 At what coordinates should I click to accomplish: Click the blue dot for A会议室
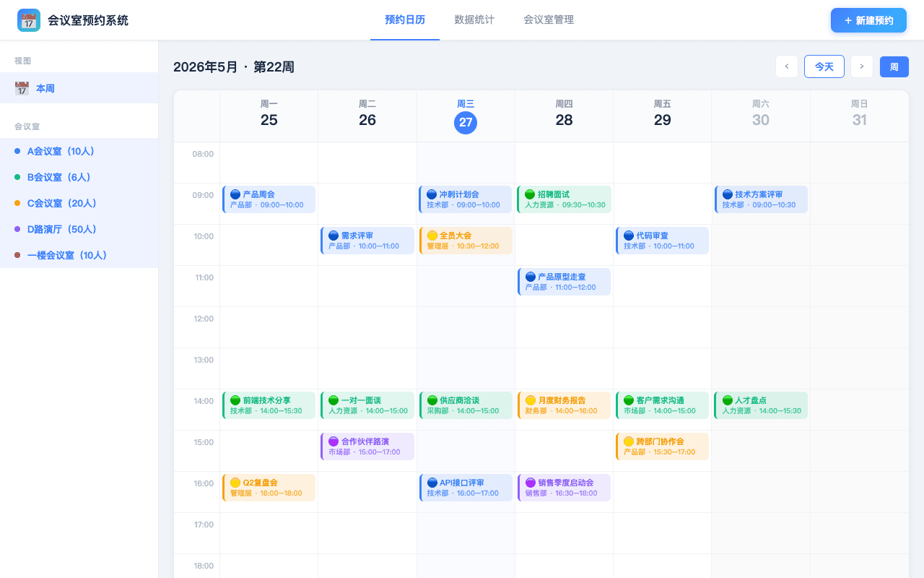pos(17,151)
